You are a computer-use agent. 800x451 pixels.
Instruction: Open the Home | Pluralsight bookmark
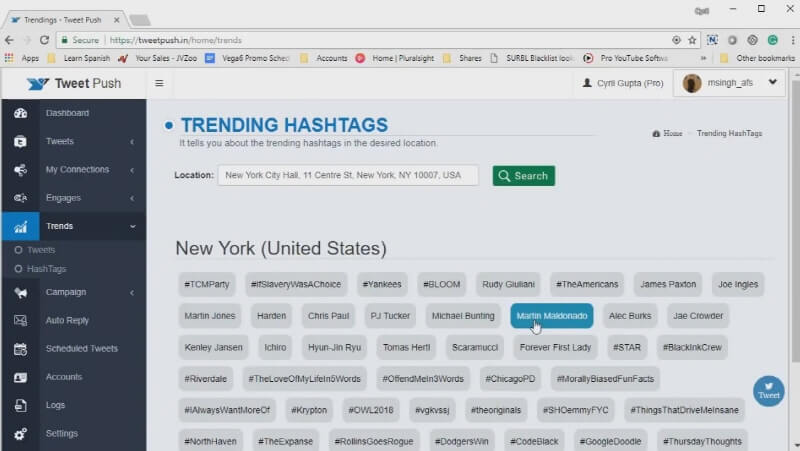click(395, 58)
